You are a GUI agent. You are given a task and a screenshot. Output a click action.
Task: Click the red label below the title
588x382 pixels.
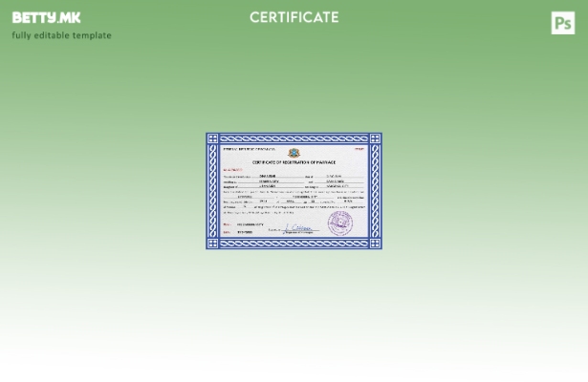pos(232,170)
